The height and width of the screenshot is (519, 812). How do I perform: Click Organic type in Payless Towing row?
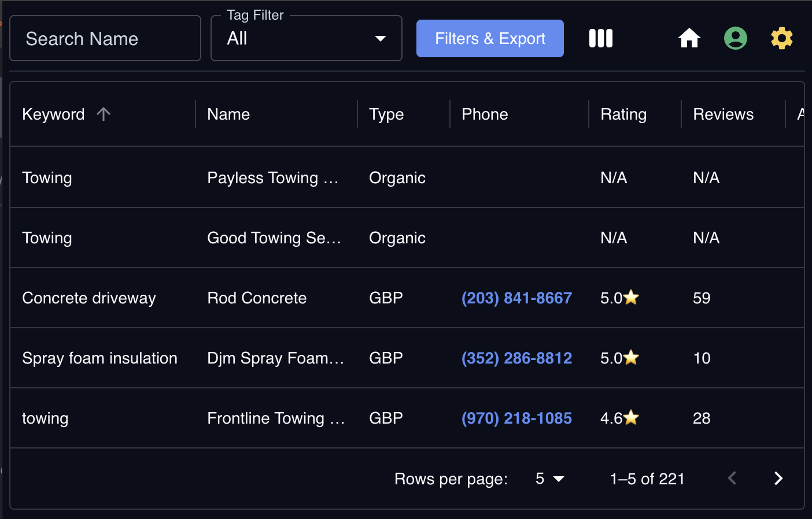coord(397,178)
